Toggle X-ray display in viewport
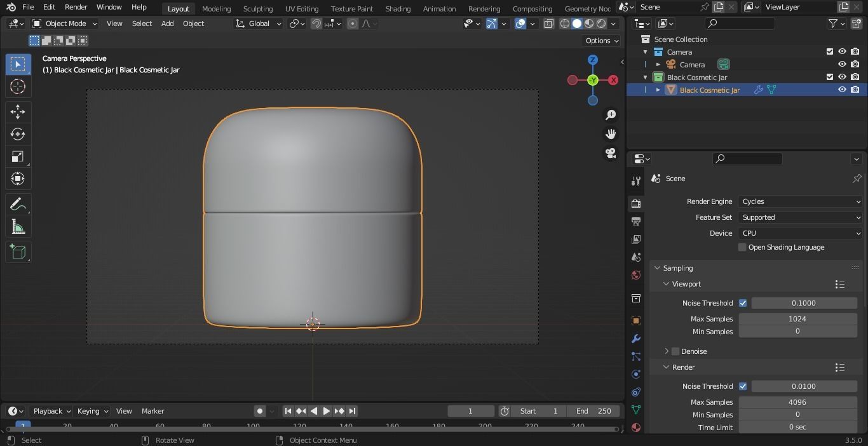Image resolution: width=868 pixels, height=446 pixels. (x=548, y=24)
